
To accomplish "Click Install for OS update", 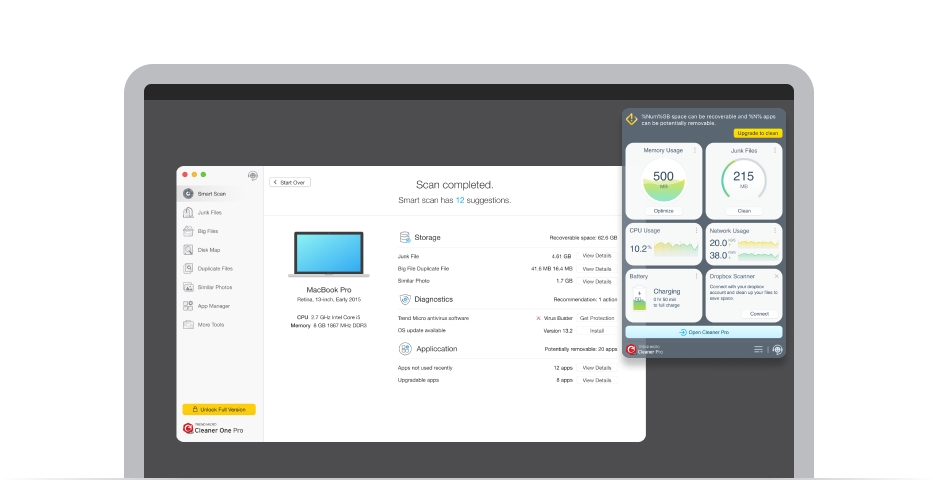I will tap(597, 331).
